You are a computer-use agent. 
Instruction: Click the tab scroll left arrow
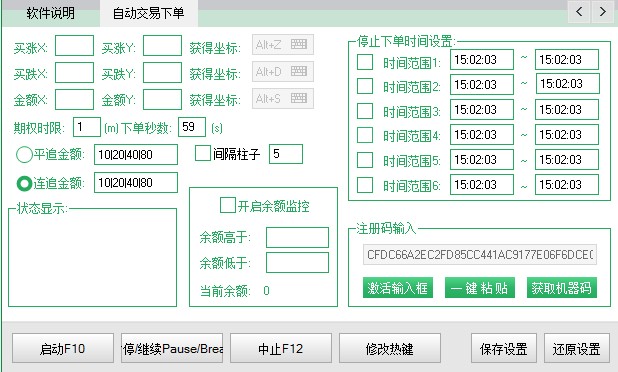pos(579,11)
